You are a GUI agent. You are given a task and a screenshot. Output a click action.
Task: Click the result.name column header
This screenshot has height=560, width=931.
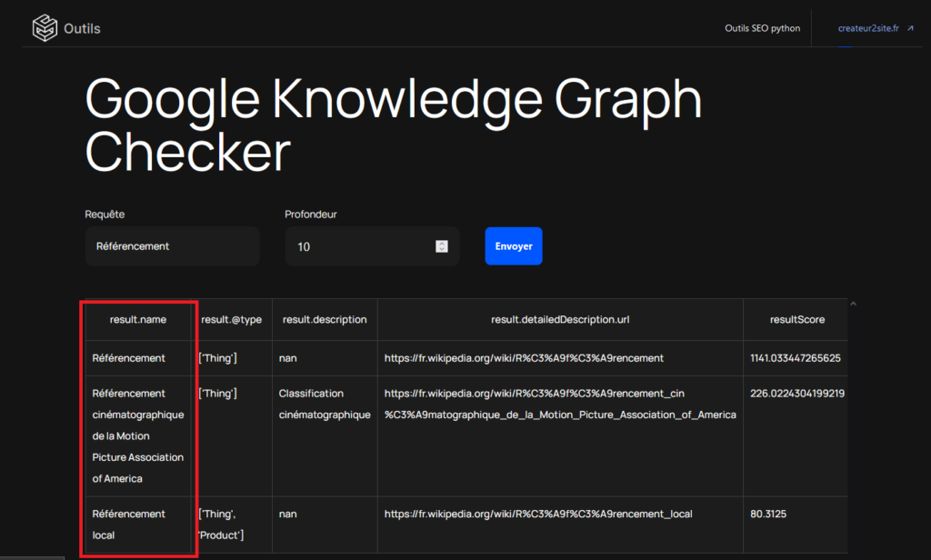(x=138, y=319)
